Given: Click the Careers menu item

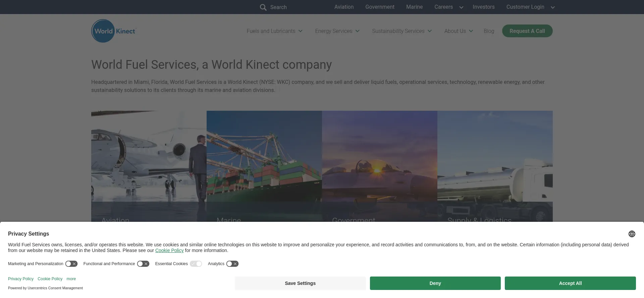Looking at the screenshot, I should [443, 7].
